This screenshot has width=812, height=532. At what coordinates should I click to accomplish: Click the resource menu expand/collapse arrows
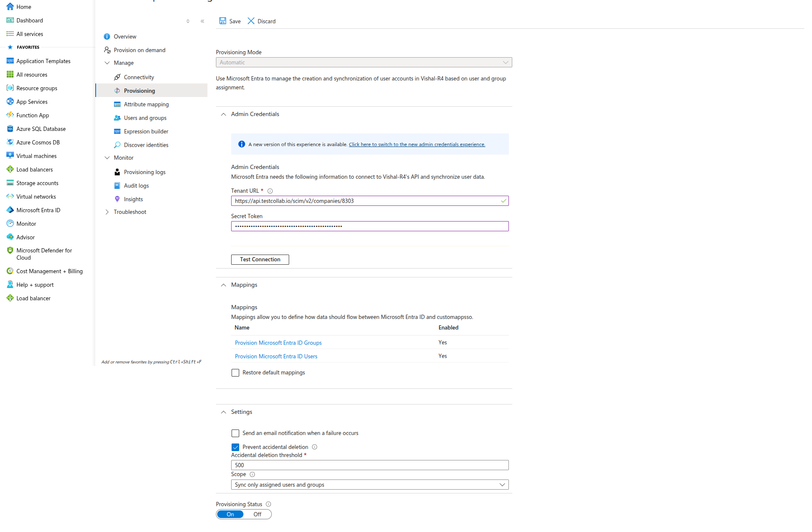pos(188,21)
